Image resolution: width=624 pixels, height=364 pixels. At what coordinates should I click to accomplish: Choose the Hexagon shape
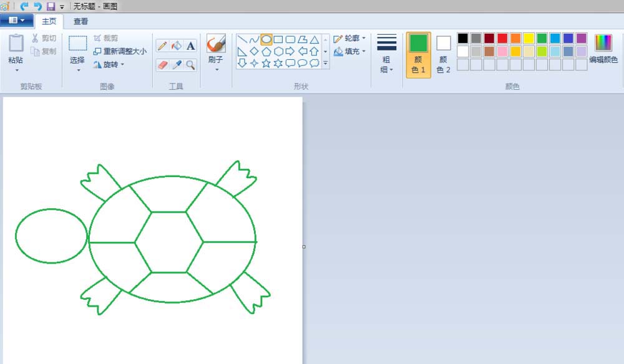pos(278,51)
